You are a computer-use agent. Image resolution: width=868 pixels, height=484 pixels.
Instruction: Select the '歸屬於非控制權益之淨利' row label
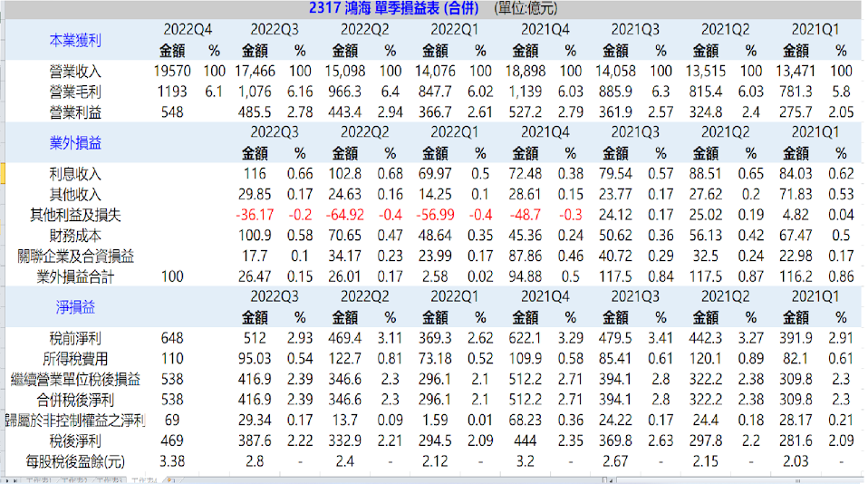tap(74, 420)
